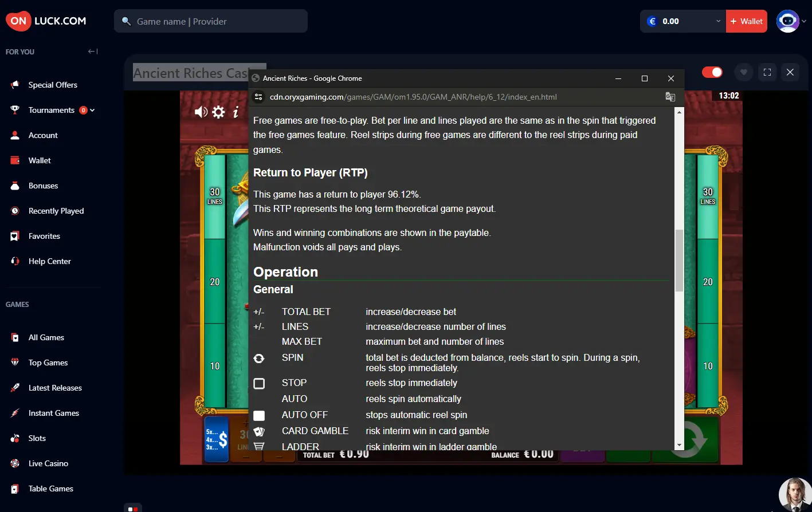
Task: Click the Favorites bookmark icon
Action: (15, 236)
